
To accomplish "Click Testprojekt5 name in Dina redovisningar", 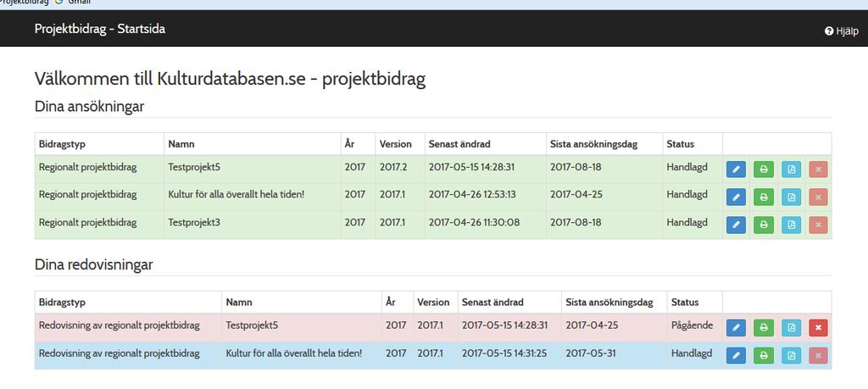I will pyautogui.click(x=252, y=325).
